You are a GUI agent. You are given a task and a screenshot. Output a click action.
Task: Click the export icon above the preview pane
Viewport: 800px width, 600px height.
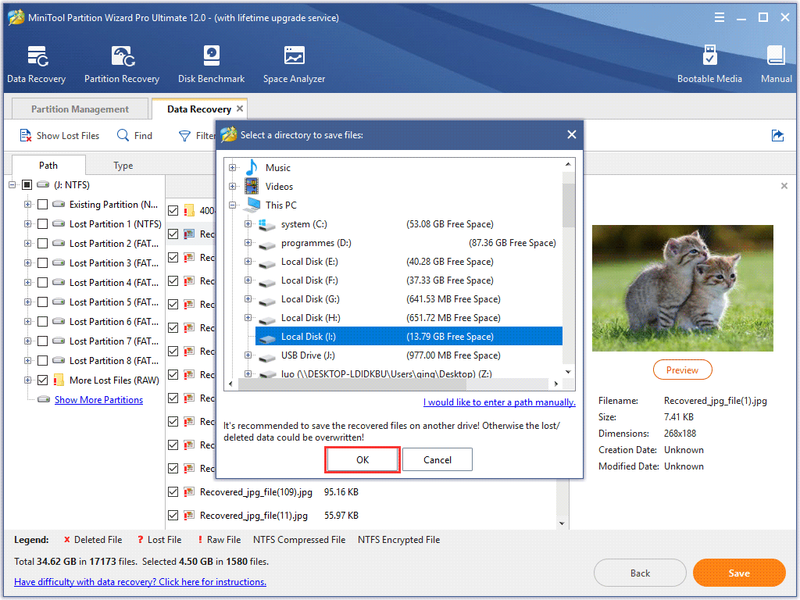pyautogui.click(x=778, y=136)
